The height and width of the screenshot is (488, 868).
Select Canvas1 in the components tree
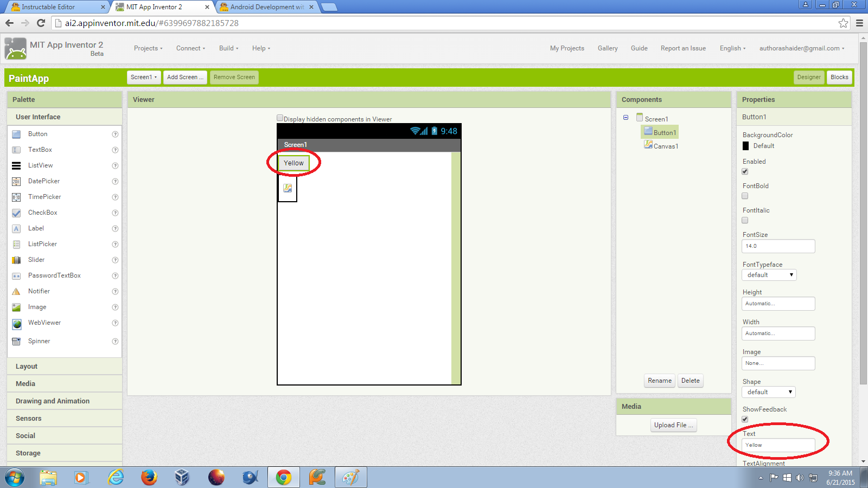point(661,145)
